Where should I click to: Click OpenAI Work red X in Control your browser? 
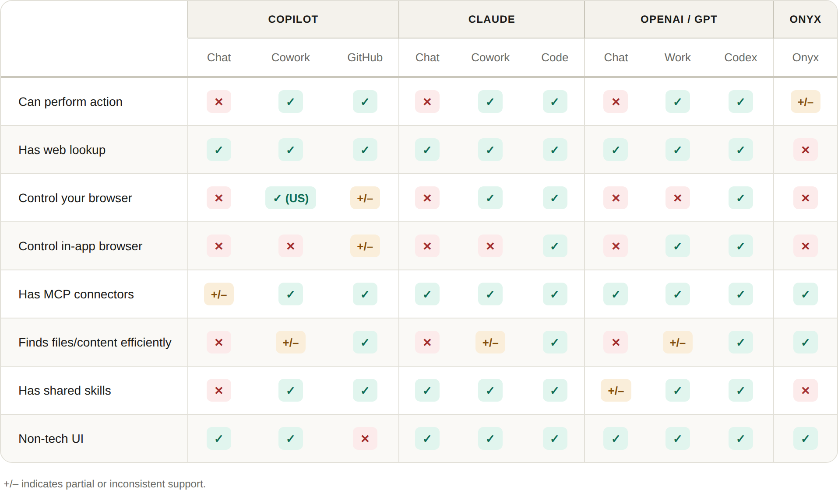pos(678,198)
